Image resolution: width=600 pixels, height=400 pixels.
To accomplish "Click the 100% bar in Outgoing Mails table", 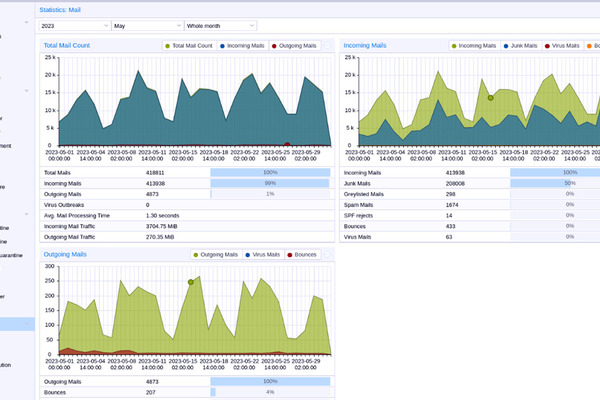I will [x=270, y=382].
